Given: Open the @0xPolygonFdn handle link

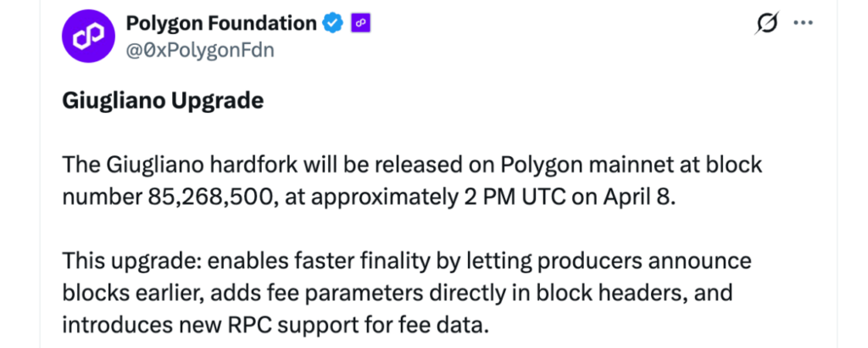Looking at the screenshot, I should click(x=200, y=49).
